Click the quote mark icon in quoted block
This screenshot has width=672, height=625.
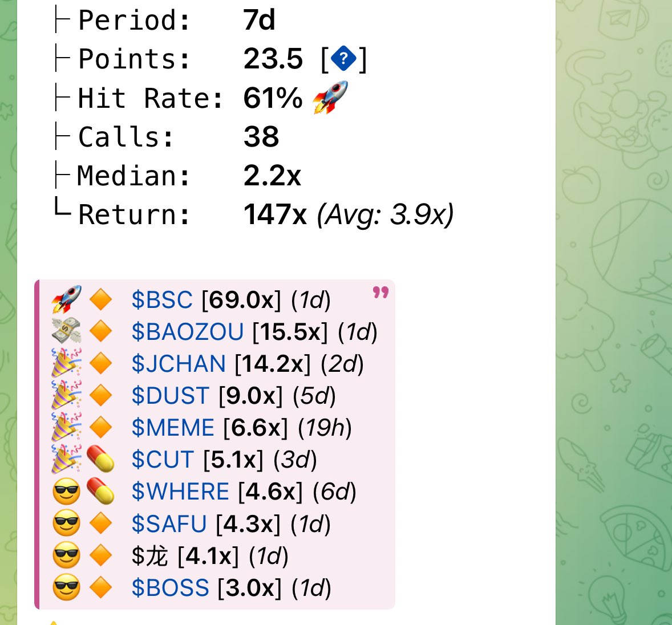coord(380,293)
